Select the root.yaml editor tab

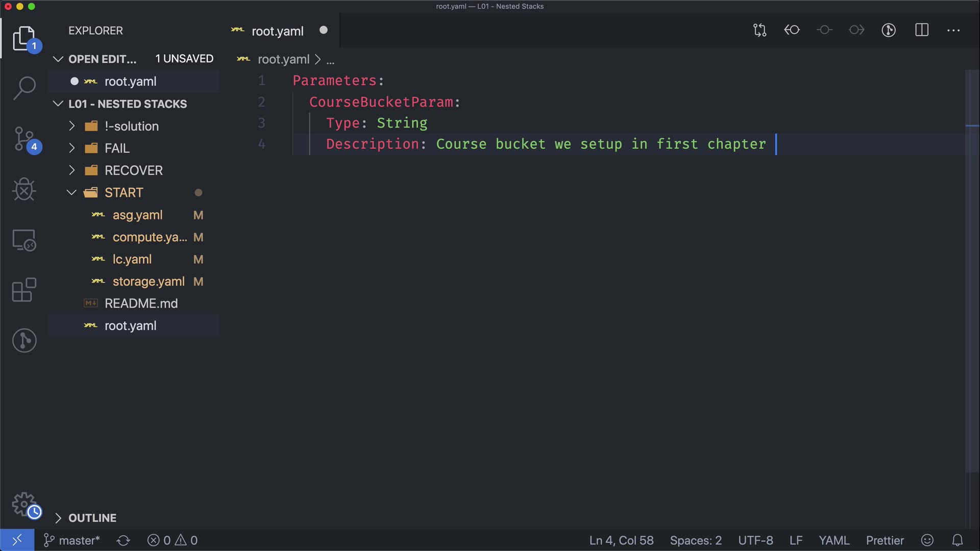point(277,31)
